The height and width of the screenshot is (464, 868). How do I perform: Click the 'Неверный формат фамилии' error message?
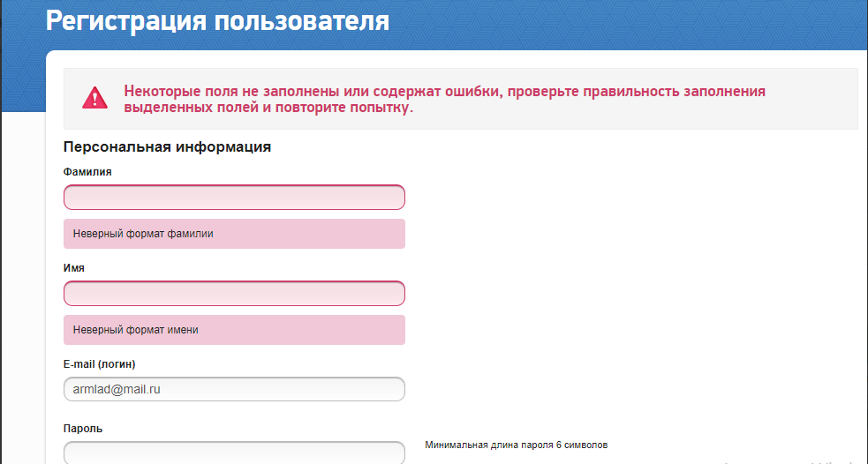[143, 234]
